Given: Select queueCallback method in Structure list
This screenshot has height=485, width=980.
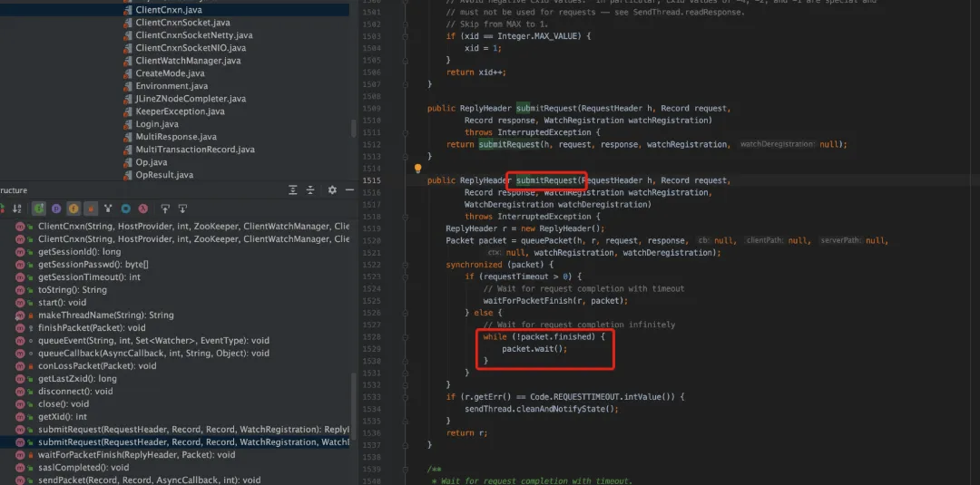Looking at the screenshot, I should point(153,354).
